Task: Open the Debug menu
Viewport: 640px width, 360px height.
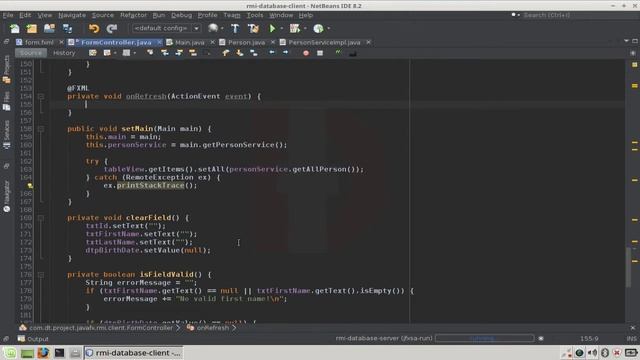Action: tap(181, 15)
